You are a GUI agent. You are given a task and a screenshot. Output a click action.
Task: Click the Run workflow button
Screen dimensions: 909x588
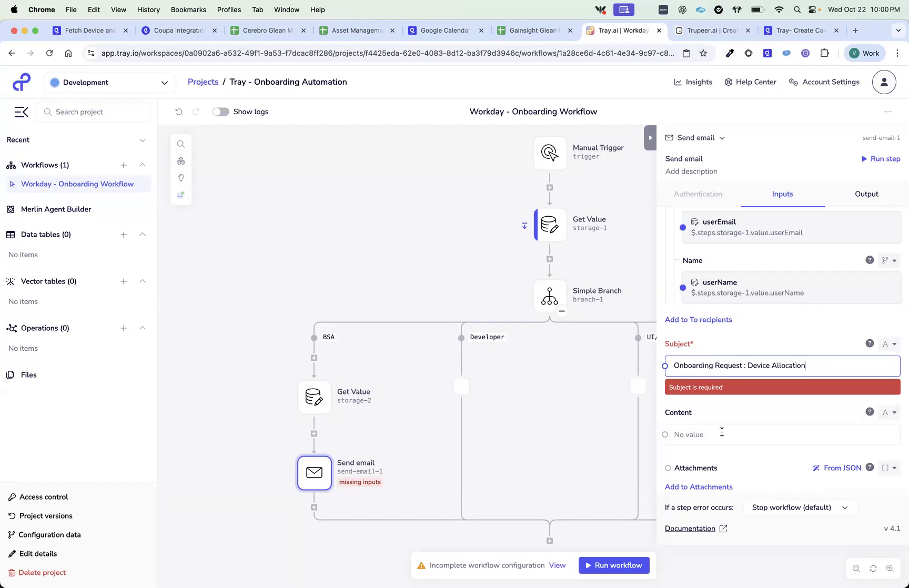coord(613,565)
